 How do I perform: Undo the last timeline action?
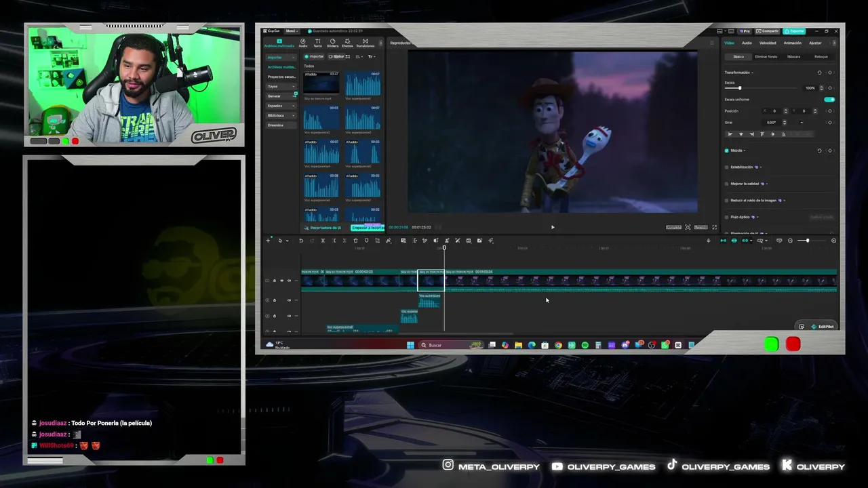(301, 241)
